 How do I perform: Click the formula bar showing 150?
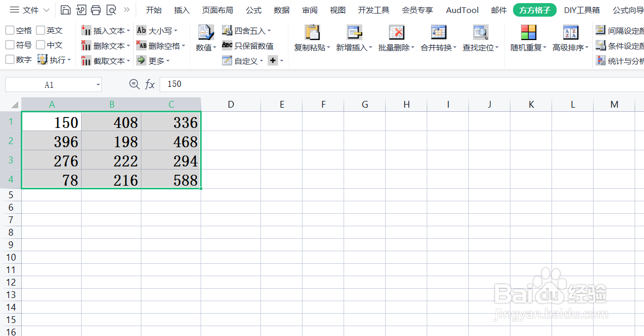402,84
